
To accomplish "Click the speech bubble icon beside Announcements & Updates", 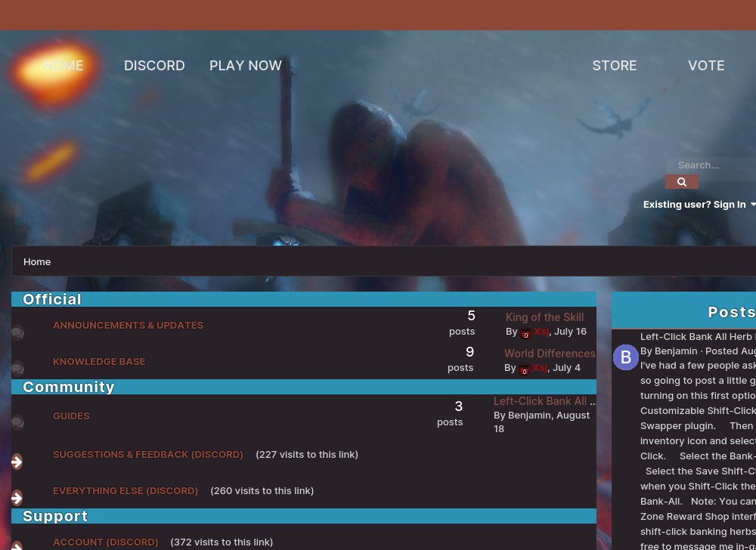I will pyautogui.click(x=17, y=332).
